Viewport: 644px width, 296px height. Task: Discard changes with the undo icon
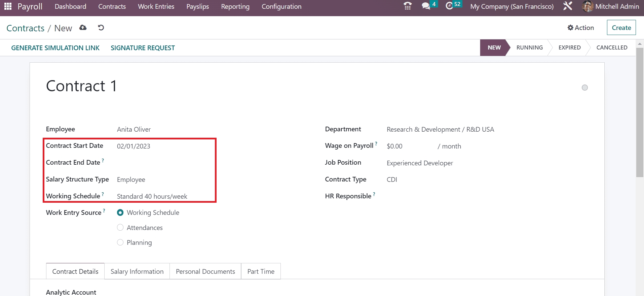pyautogui.click(x=101, y=28)
